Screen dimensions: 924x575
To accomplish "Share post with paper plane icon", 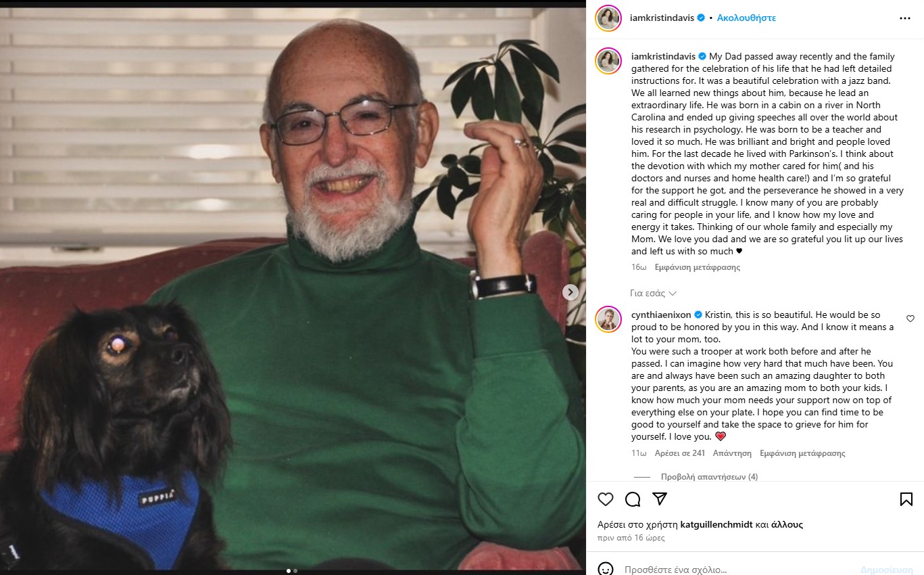I will point(660,499).
